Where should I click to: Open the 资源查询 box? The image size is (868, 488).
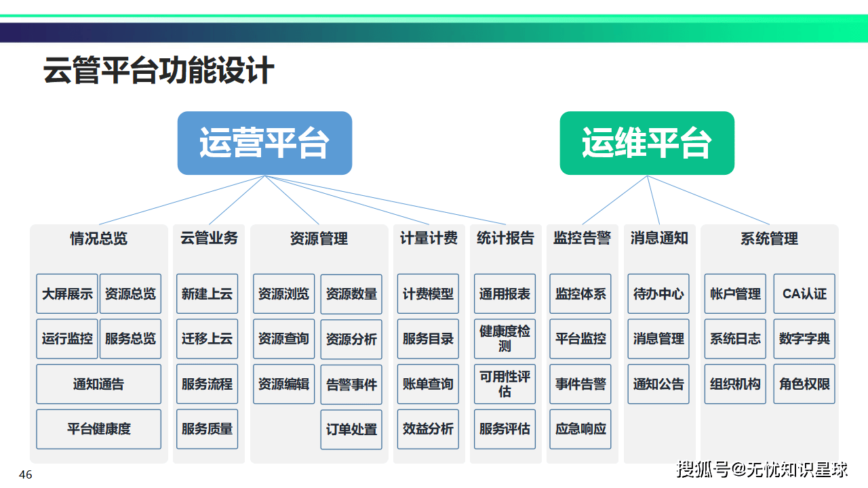pos(283,339)
